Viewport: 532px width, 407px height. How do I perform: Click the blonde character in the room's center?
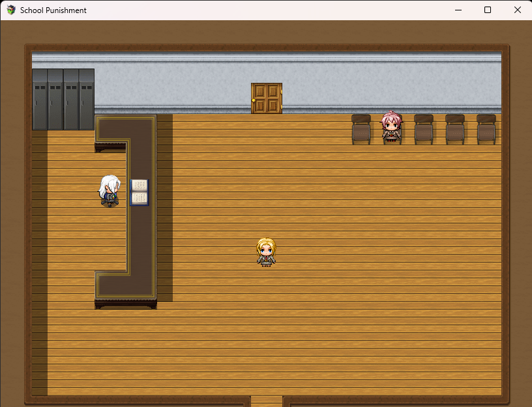[x=267, y=252]
